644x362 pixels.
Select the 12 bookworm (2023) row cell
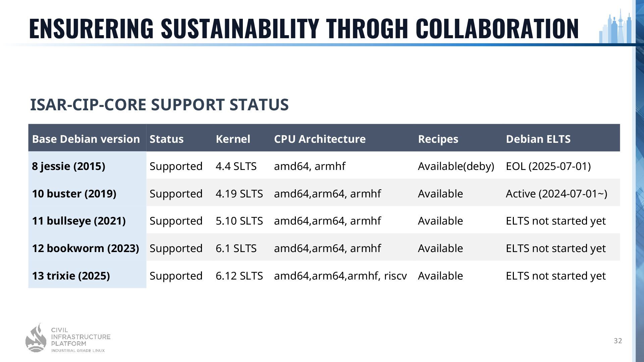pos(87,247)
